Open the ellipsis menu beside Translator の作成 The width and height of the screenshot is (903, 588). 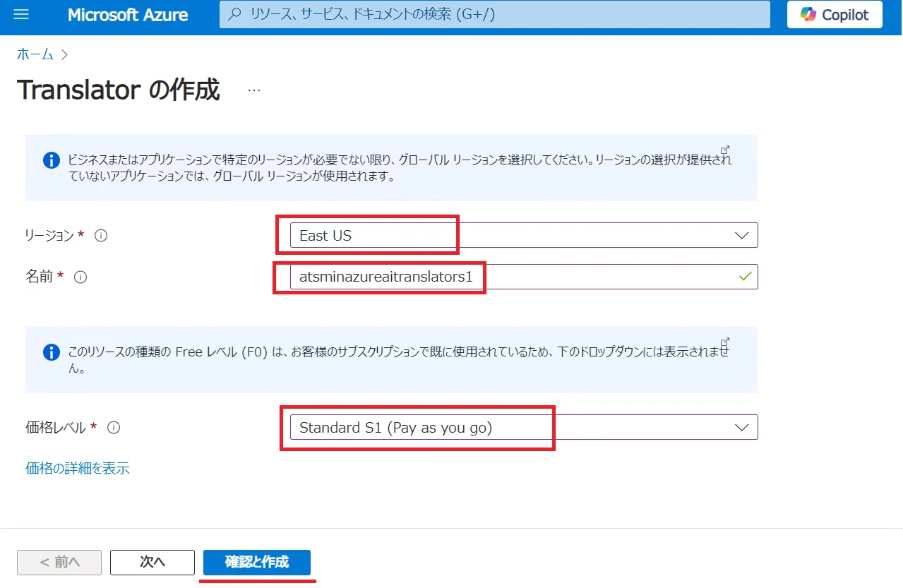point(254,91)
